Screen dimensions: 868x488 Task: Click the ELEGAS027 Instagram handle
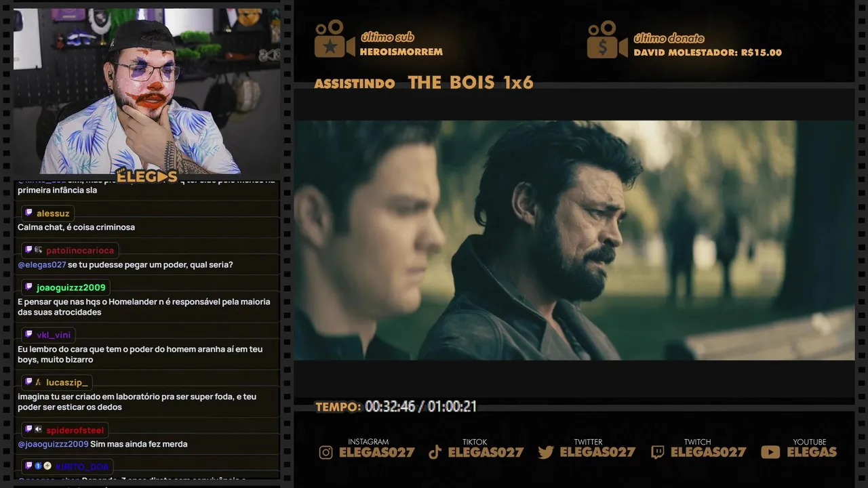(x=376, y=453)
